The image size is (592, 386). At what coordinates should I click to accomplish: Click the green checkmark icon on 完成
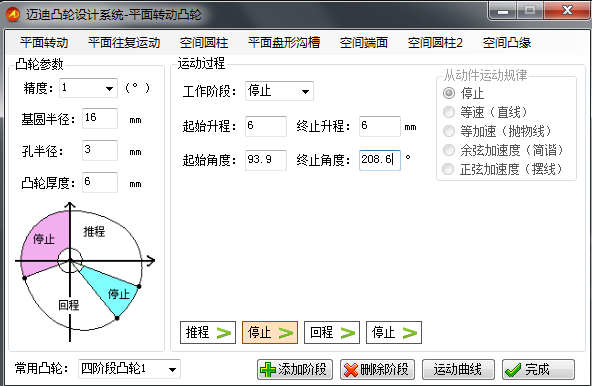513,370
